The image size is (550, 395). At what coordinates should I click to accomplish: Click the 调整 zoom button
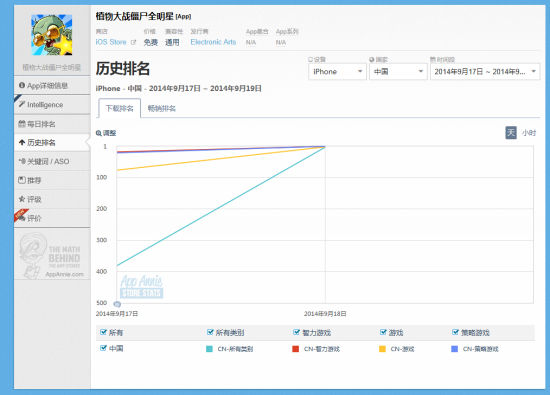[x=106, y=133]
